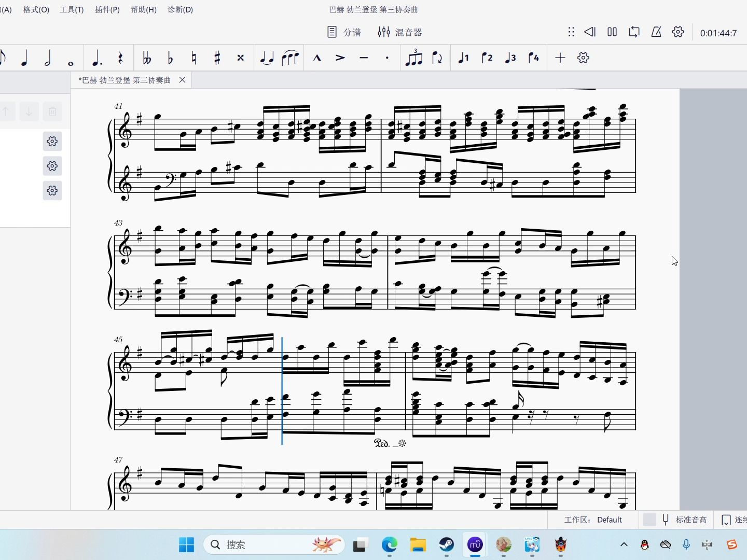Select the half note duration
Image resolution: width=747 pixels, height=560 pixels.
click(48, 58)
